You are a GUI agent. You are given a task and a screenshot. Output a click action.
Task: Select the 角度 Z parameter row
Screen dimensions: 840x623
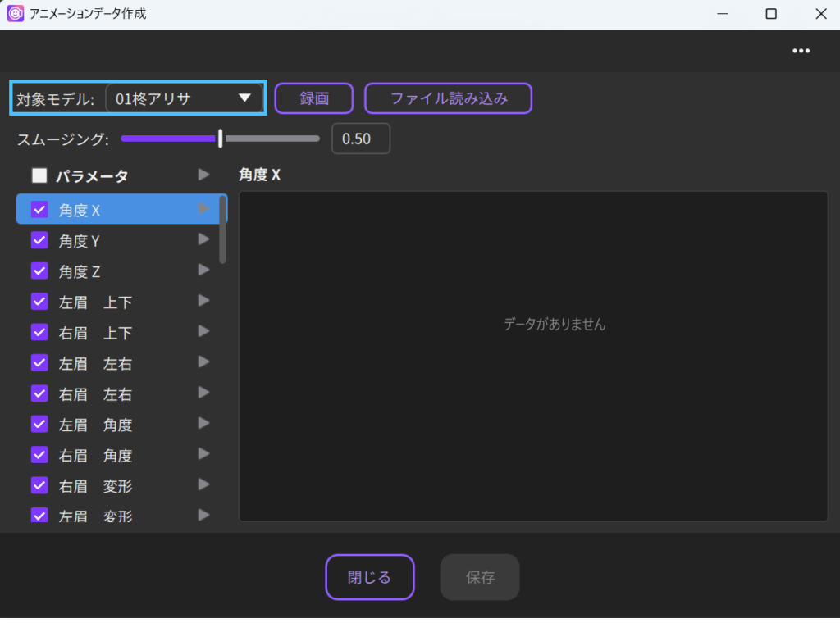[115, 271]
